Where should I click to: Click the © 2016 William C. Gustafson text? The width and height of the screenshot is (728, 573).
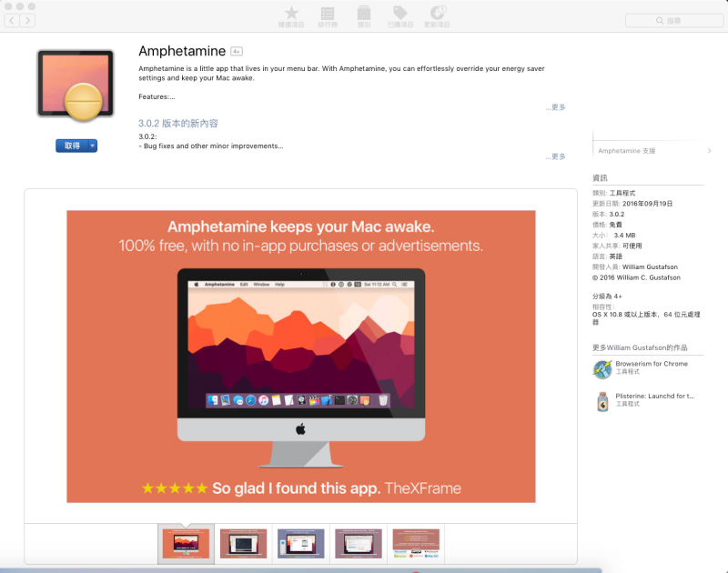(636, 277)
